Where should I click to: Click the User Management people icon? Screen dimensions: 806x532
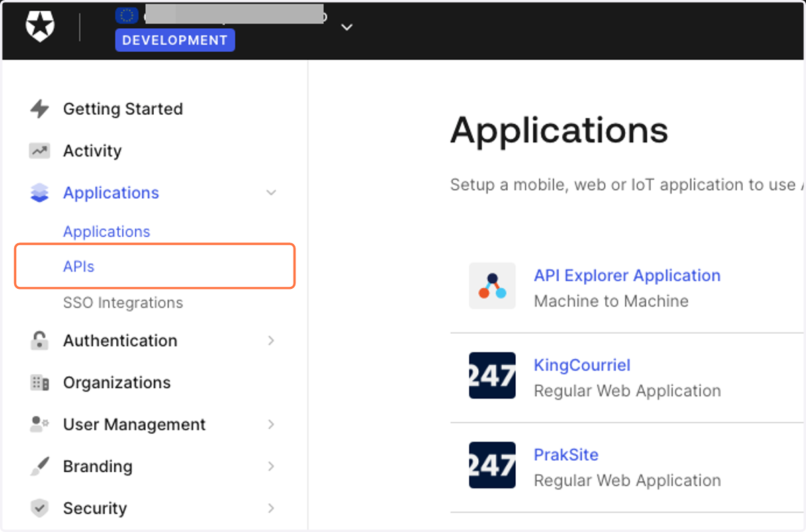[40, 425]
